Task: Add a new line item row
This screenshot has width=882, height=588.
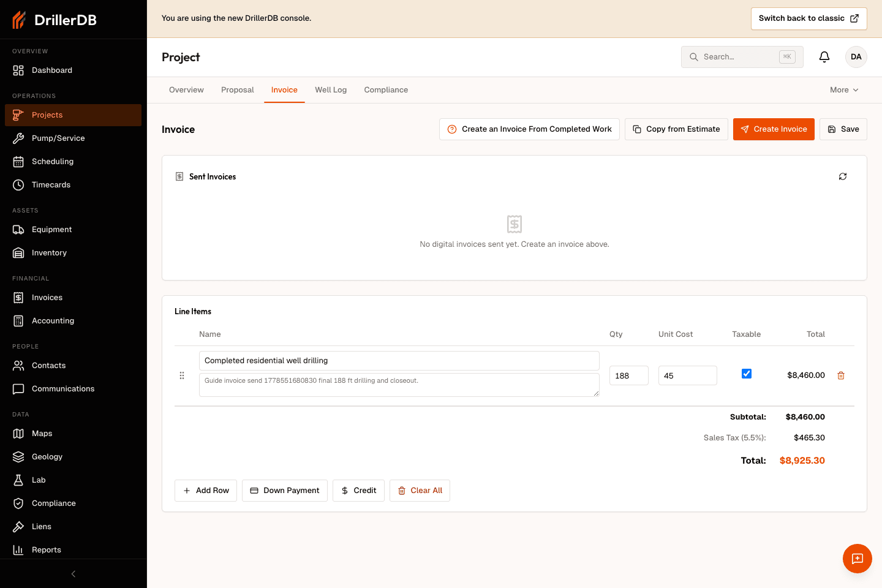Action: coord(206,491)
